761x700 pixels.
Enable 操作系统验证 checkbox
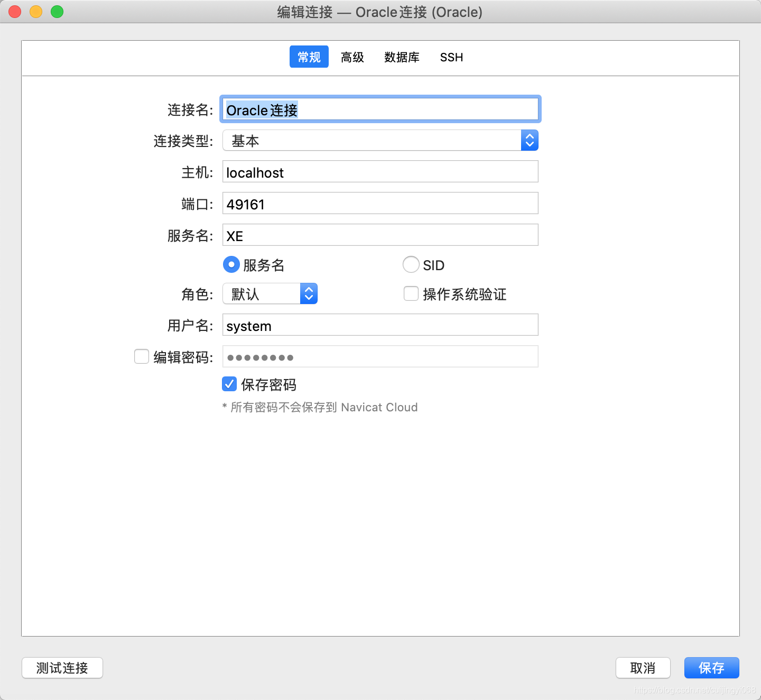point(411,293)
